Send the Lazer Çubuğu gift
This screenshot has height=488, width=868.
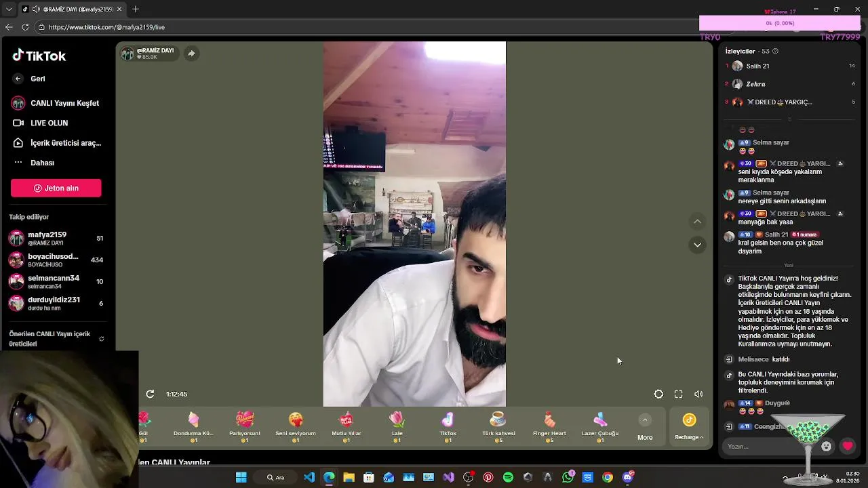(x=600, y=427)
